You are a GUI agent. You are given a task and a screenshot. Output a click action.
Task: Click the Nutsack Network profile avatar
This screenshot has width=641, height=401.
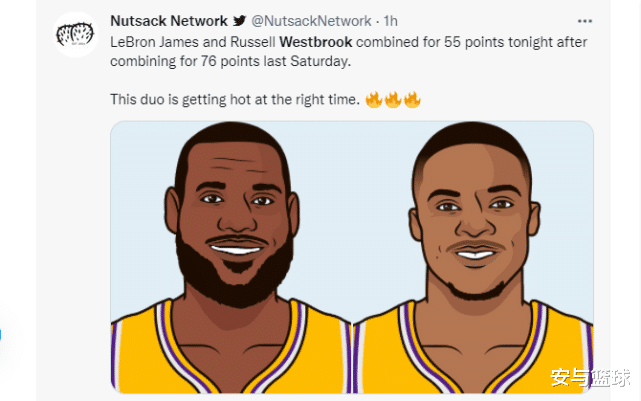point(75,34)
